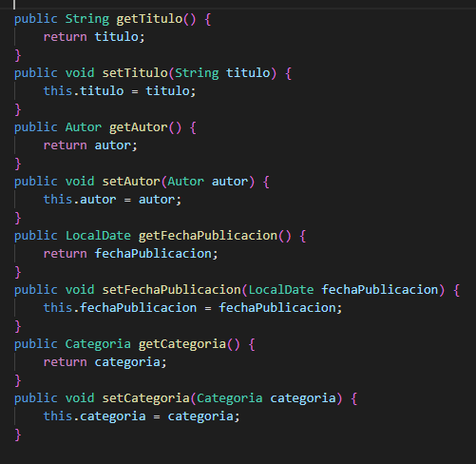476x464 pixels.
Task: Click 'return titulo;' statement
Action: [94, 37]
